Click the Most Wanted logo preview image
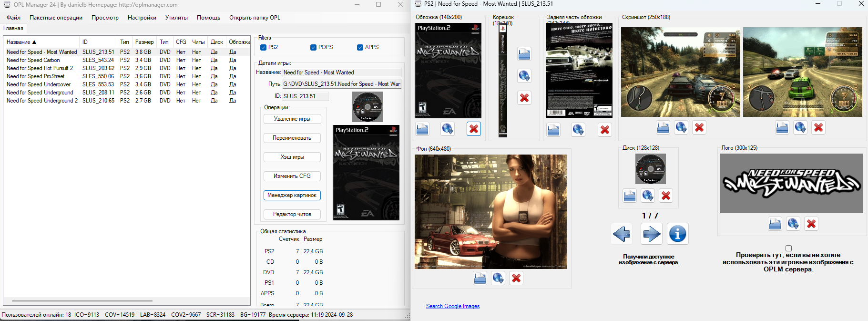The width and height of the screenshot is (868, 321). pos(791,183)
